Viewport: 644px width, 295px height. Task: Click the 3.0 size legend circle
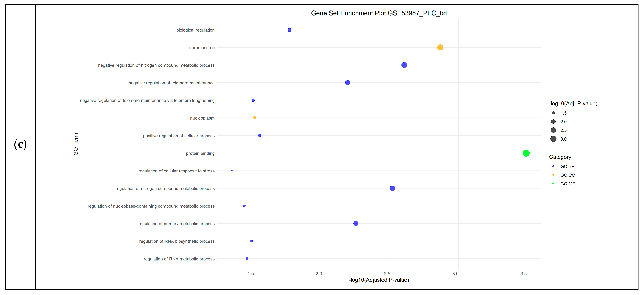pos(553,139)
